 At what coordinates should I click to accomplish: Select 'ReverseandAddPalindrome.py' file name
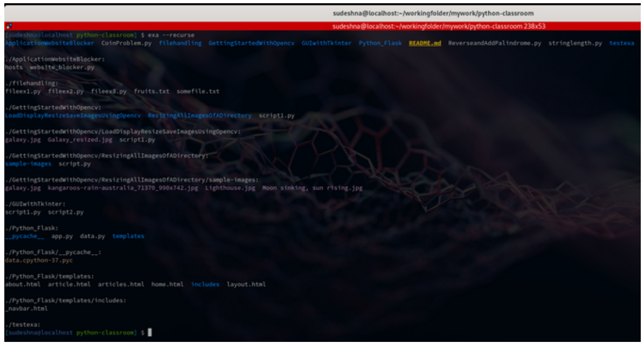coord(495,43)
